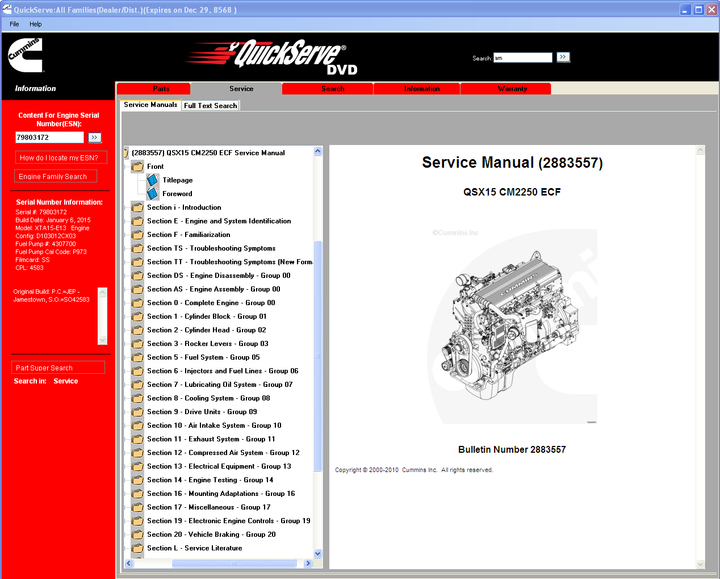The width and height of the screenshot is (720, 579).
Task: Click the Section 5 Fuel System folder icon
Action: (x=137, y=357)
